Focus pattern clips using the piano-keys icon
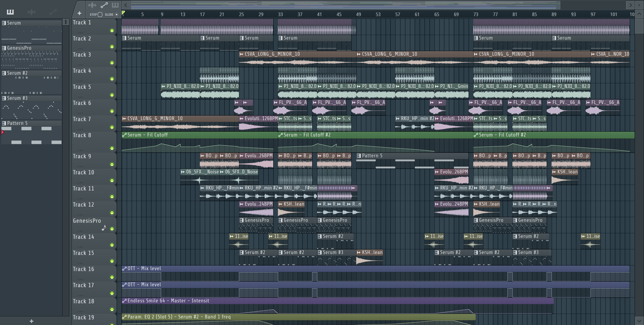Screen dimensions: 644x325 115,5
